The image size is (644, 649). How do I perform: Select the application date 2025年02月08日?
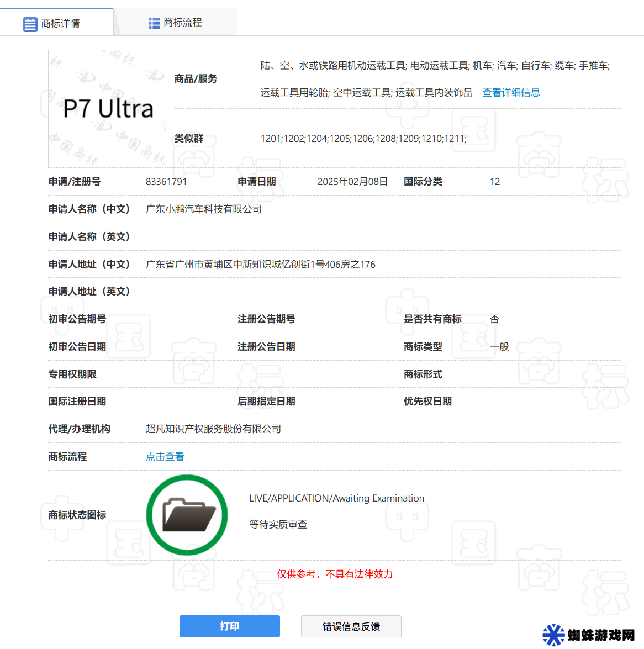pyautogui.click(x=352, y=182)
